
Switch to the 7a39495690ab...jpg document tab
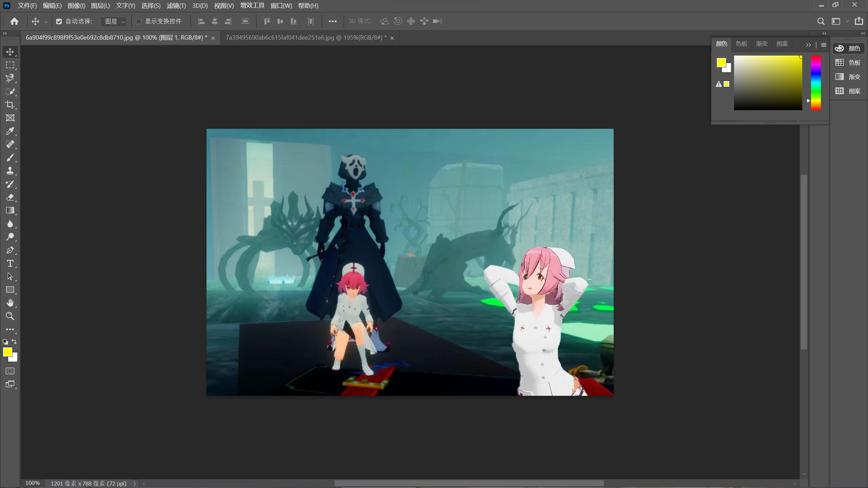(x=306, y=38)
